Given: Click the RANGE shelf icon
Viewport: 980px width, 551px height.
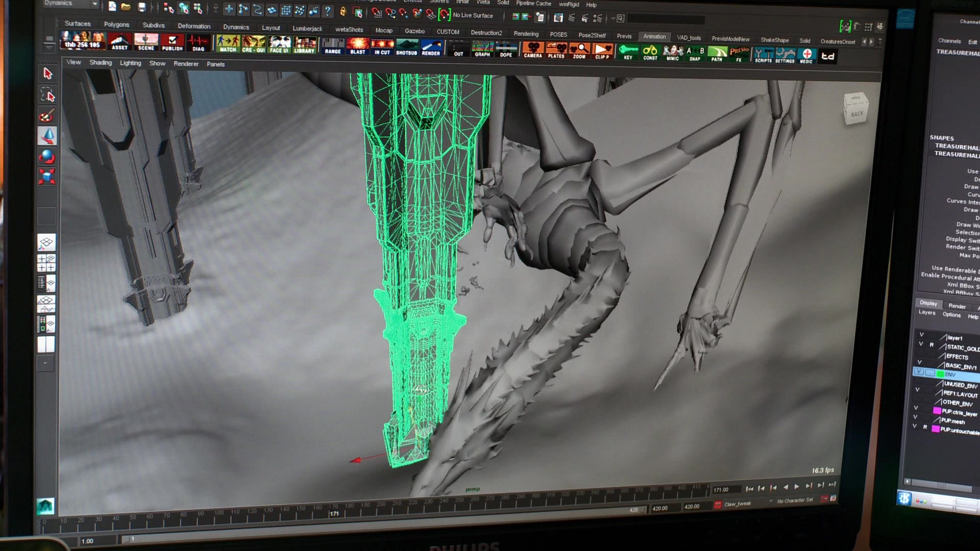Looking at the screenshot, I should [x=333, y=46].
